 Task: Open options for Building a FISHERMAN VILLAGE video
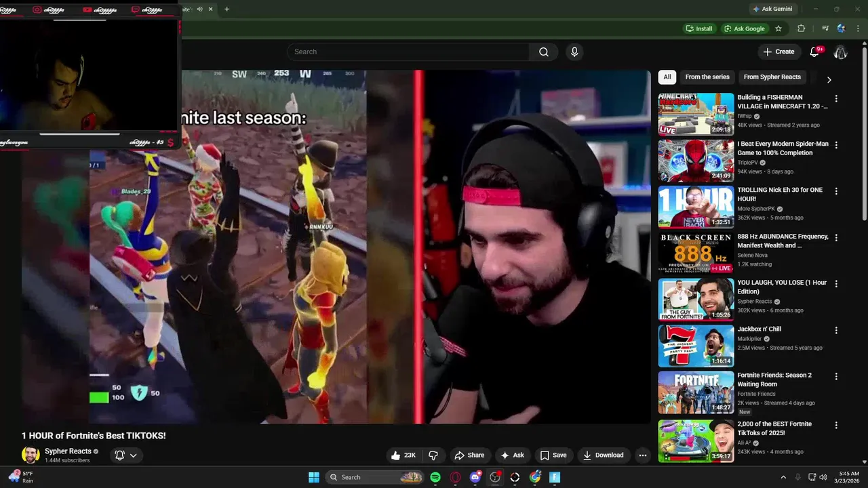point(836,98)
